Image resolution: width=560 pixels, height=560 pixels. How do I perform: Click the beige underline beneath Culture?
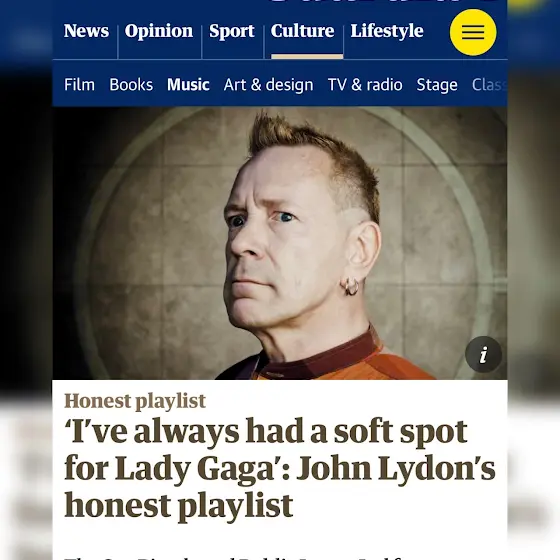pos(307,56)
